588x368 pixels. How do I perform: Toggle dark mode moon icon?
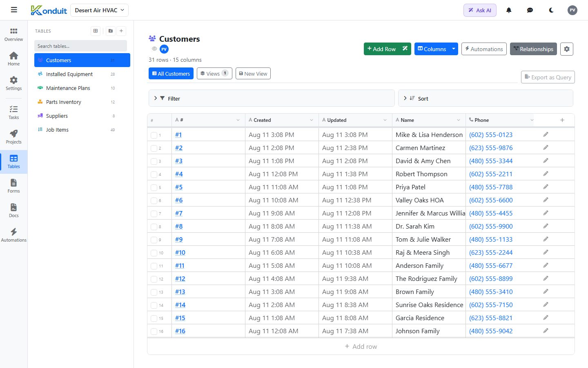pos(551,10)
